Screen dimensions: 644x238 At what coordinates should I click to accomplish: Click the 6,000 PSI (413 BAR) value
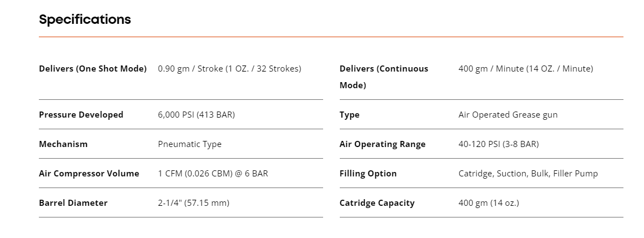pyautogui.click(x=197, y=115)
